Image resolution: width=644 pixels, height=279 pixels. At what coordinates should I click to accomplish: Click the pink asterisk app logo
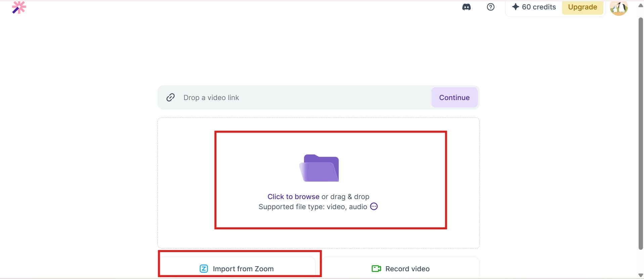pyautogui.click(x=19, y=7)
